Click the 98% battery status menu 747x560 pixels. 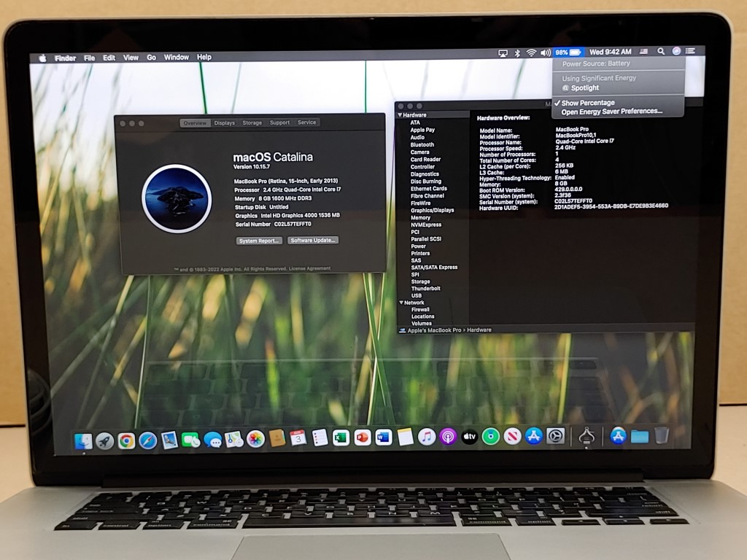pyautogui.click(x=568, y=52)
